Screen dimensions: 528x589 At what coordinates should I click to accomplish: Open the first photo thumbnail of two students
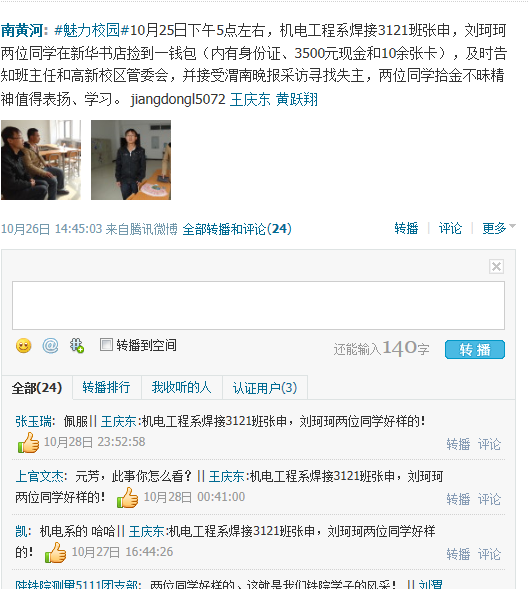(x=41, y=160)
